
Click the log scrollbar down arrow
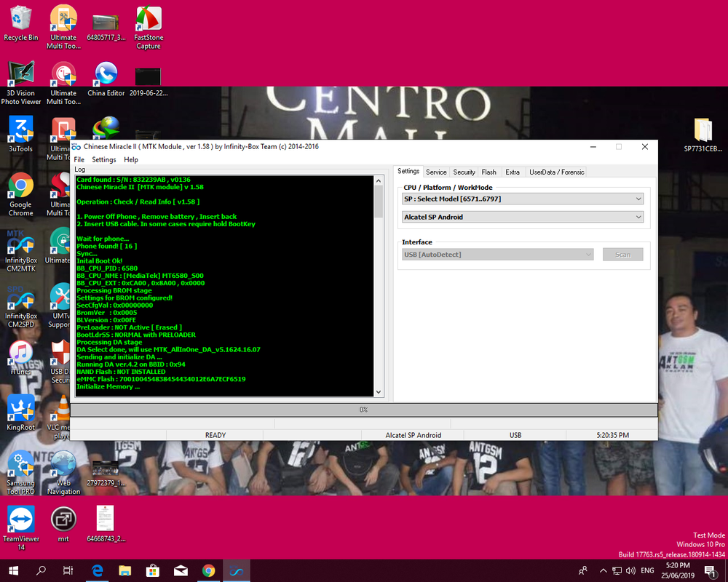(379, 392)
